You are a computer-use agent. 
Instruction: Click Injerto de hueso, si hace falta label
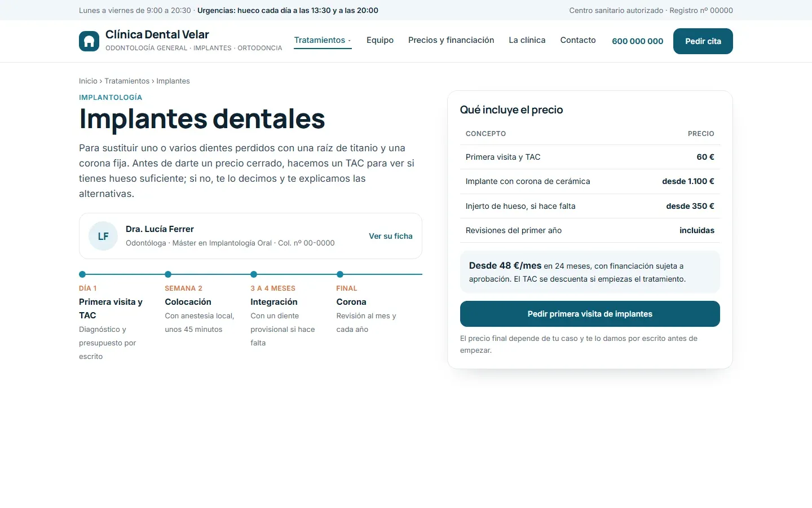[520, 206]
